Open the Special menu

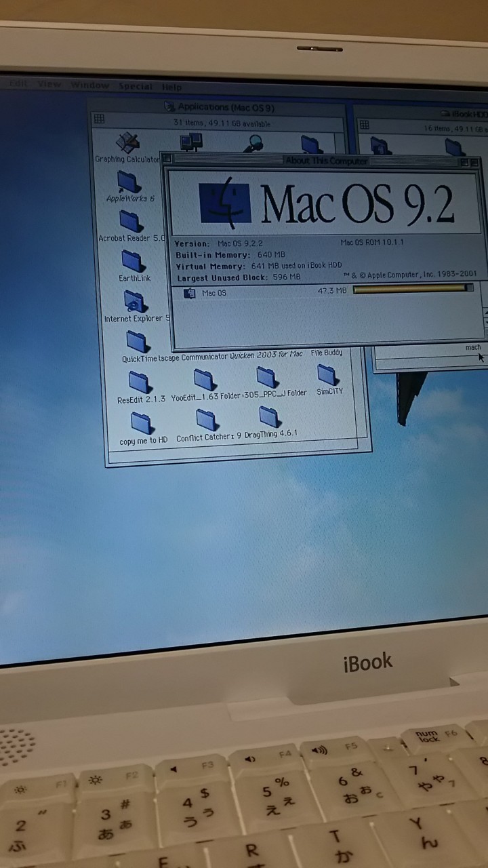pos(136,87)
